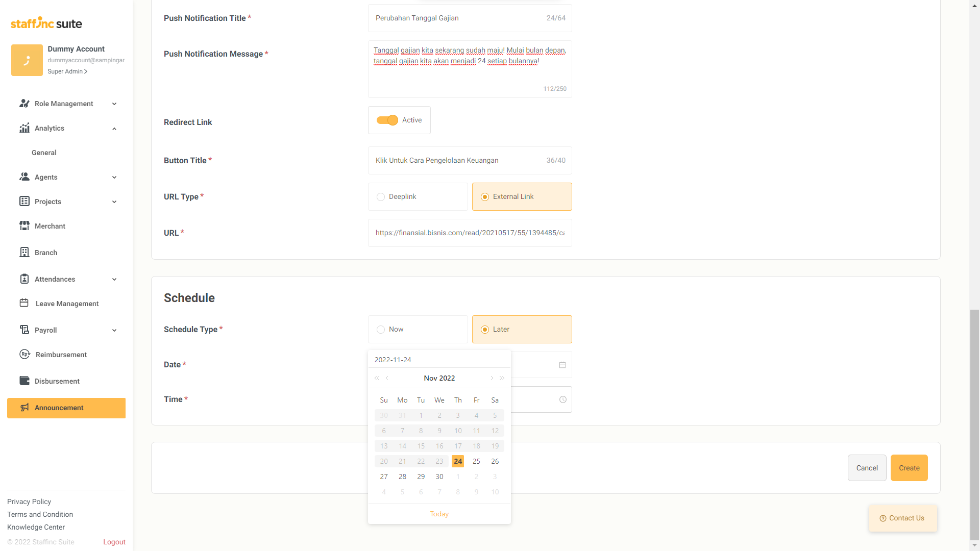Pick November 28 in the calendar
The height and width of the screenshot is (551, 980).
tap(402, 477)
